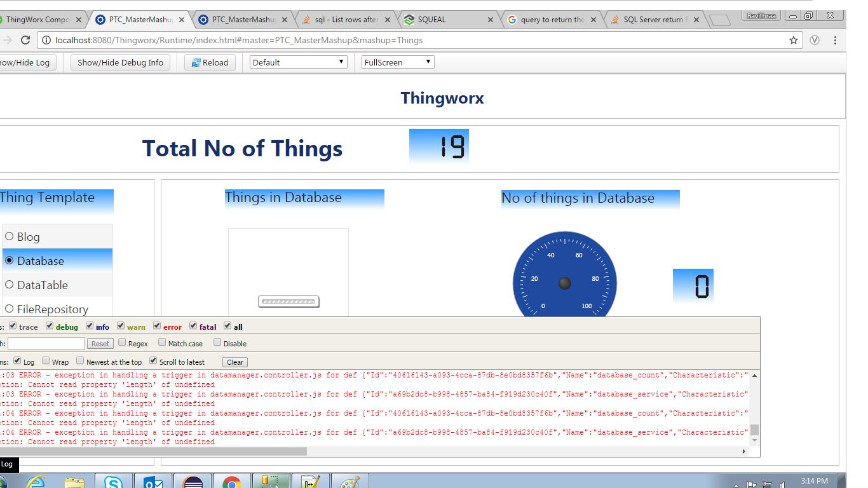Click the V extension icon

pos(815,40)
